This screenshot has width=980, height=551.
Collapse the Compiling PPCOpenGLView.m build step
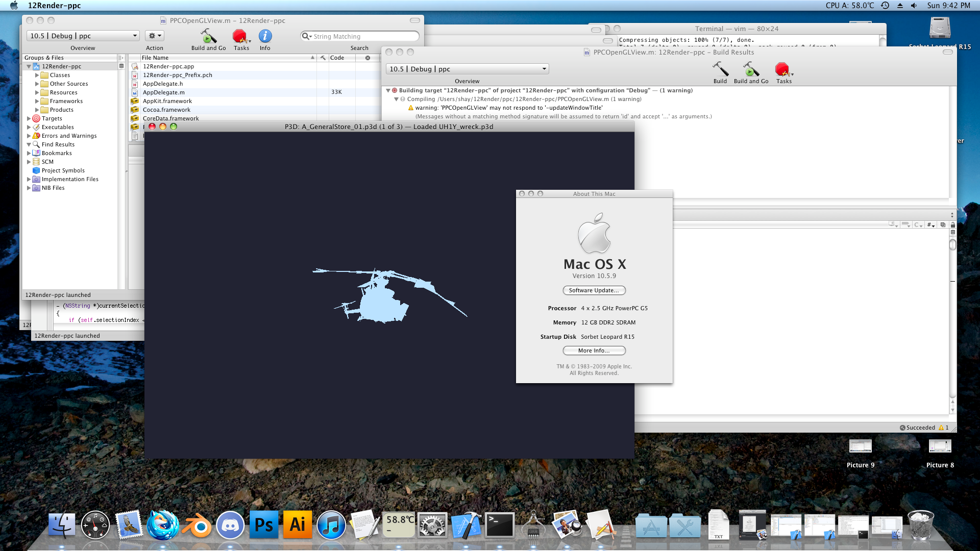click(396, 99)
